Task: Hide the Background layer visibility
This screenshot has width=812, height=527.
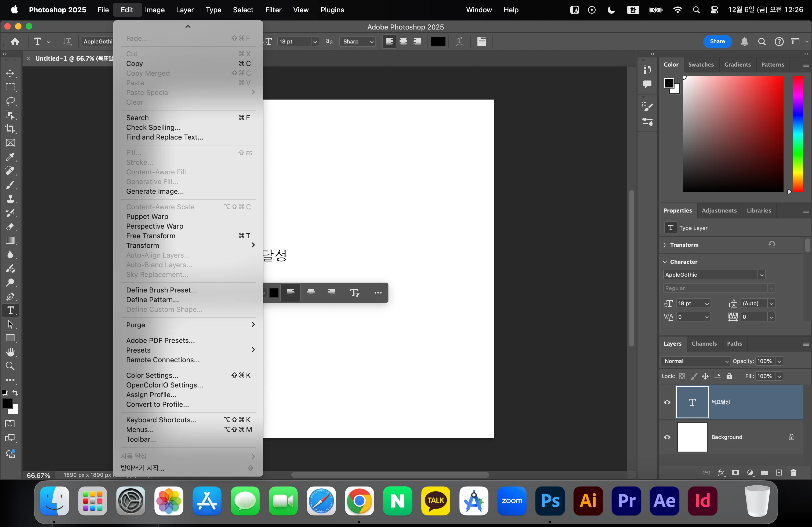Action: (667, 437)
